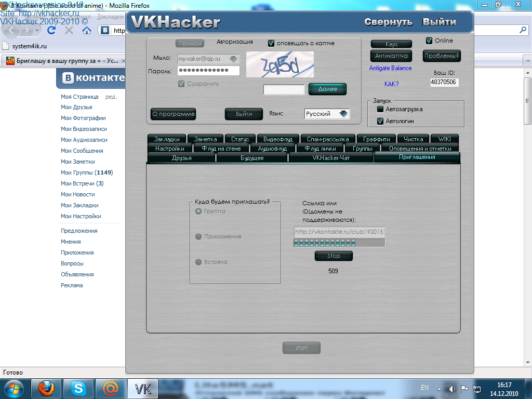Enable the Автозагрузка checkbox

(380, 109)
